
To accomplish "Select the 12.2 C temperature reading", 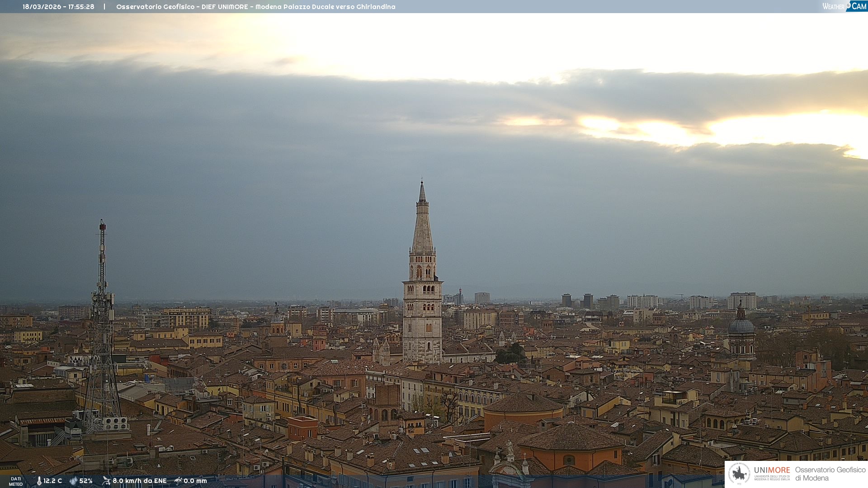I will click(52, 481).
